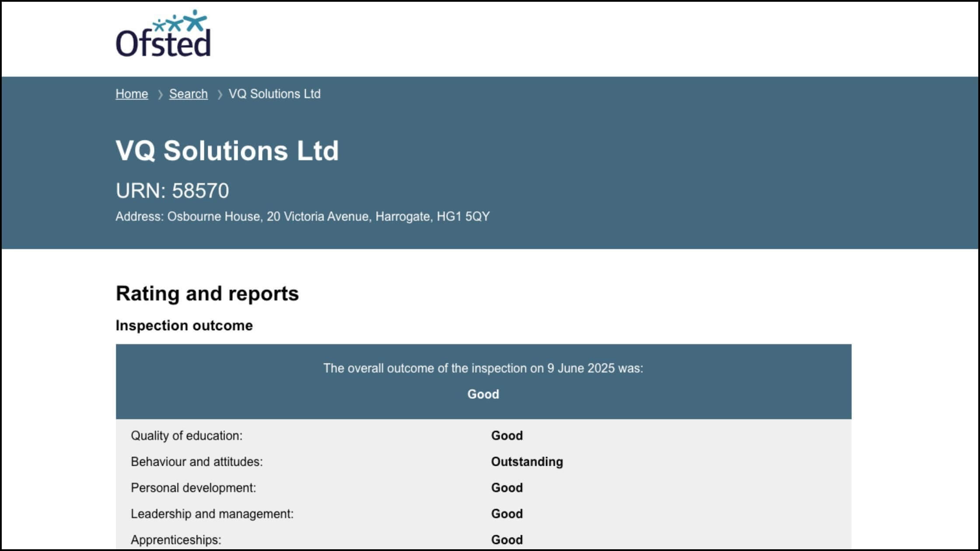980x551 pixels.
Task: Open the Home breadcrumb link
Action: (x=132, y=94)
